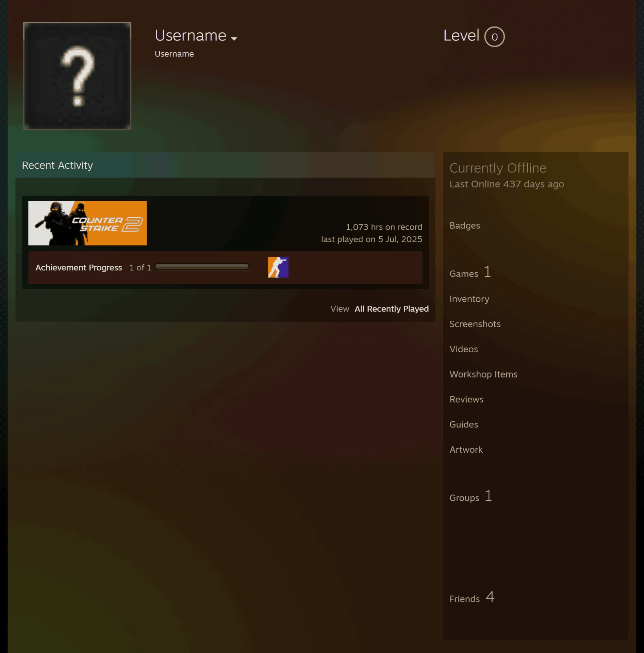Click the '1 of 1' achievement count

(x=140, y=268)
